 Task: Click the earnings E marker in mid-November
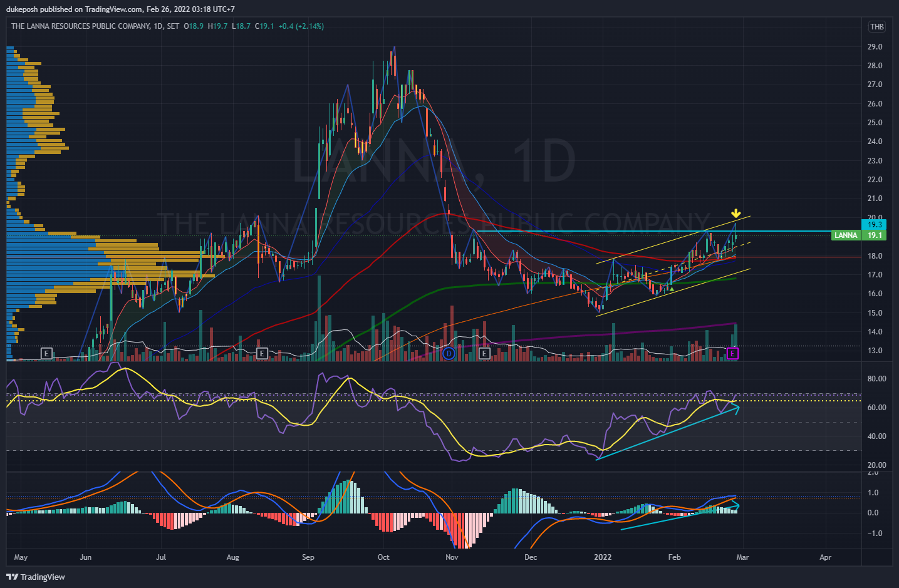[x=484, y=354]
